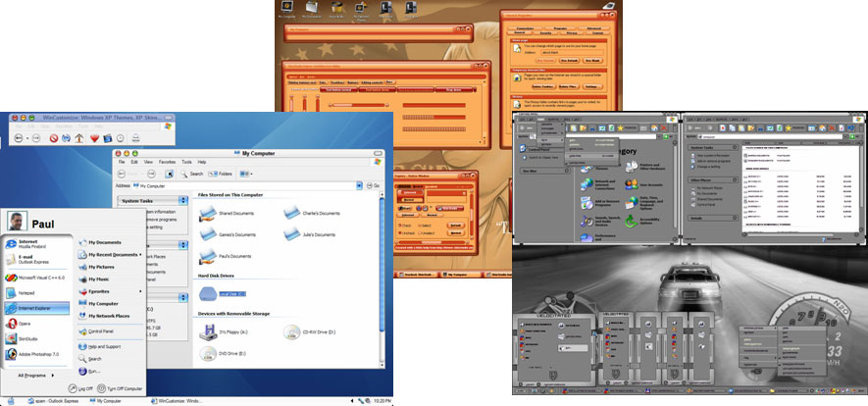This screenshot has width=868, height=406.
Task: Toggle the Check checkbox in small orange window
Action: [400, 226]
